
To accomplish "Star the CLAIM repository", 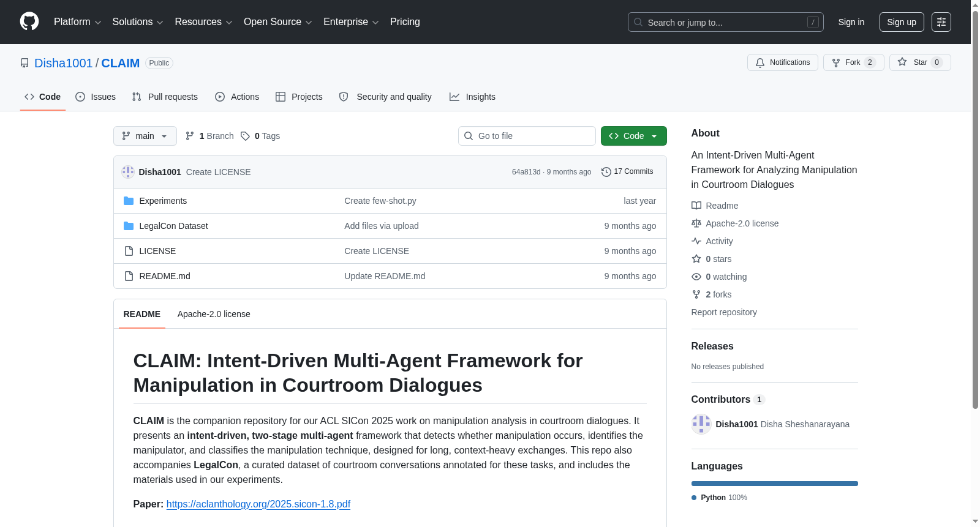I will pyautogui.click(x=920, y=62).
